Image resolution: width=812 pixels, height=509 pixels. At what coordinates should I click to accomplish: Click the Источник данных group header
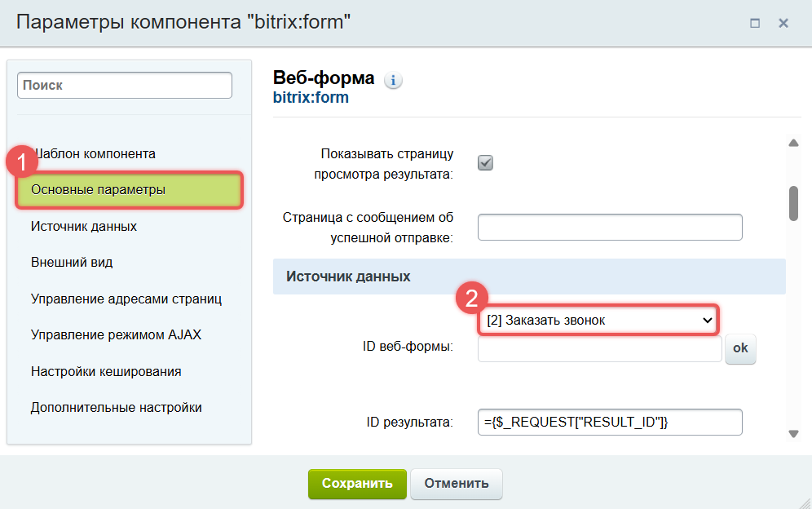point(529,277)
